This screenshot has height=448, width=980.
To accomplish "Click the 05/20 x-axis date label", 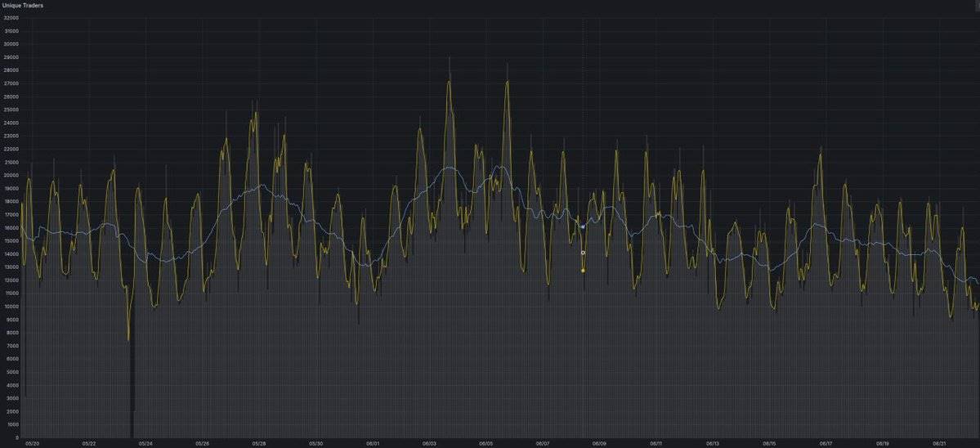I will (32, 443).
